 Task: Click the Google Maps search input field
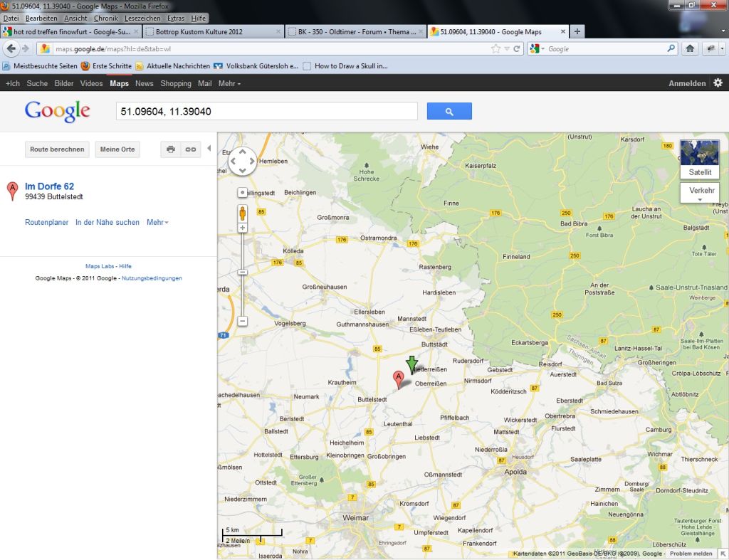(266, 112)
